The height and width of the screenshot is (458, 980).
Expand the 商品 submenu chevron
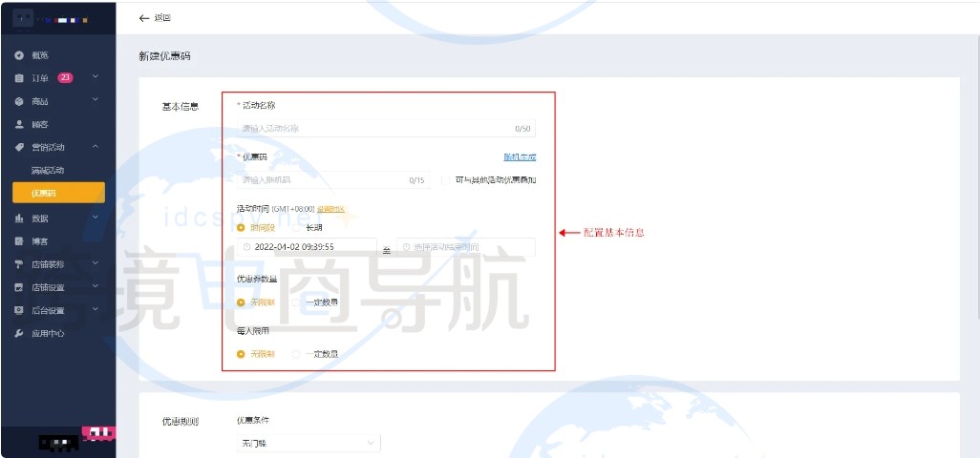point(95,99)
